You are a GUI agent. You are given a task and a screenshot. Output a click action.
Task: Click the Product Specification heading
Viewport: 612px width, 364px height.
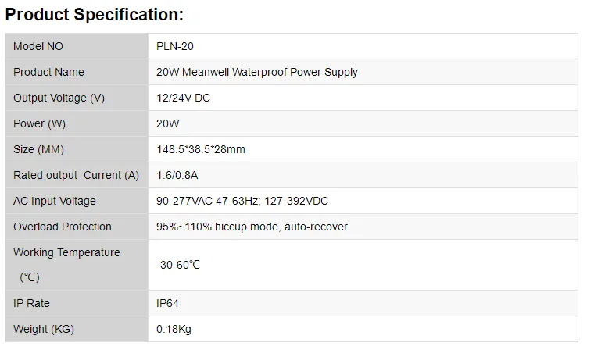point(95,14)
